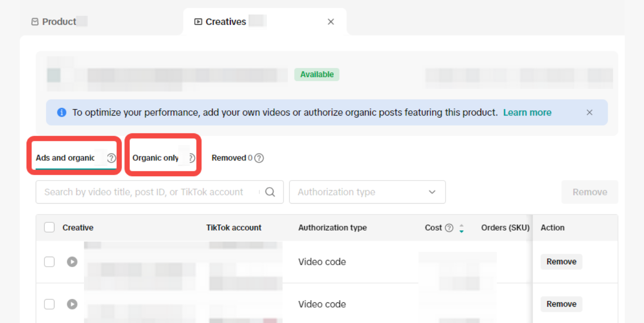Click the Learn more link
644x323 pixels.
(x=527, y=113)
